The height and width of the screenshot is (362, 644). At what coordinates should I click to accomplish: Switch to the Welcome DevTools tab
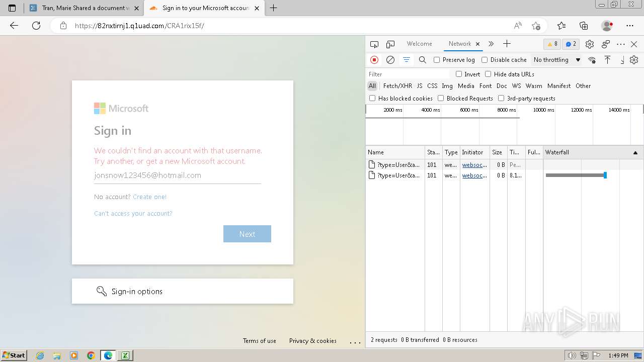420,44
